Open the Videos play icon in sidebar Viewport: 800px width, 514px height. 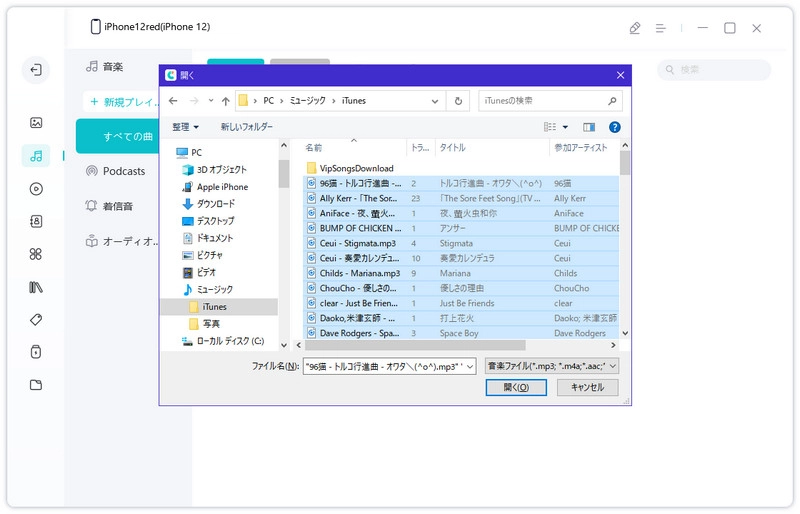[x=36, y=189]
